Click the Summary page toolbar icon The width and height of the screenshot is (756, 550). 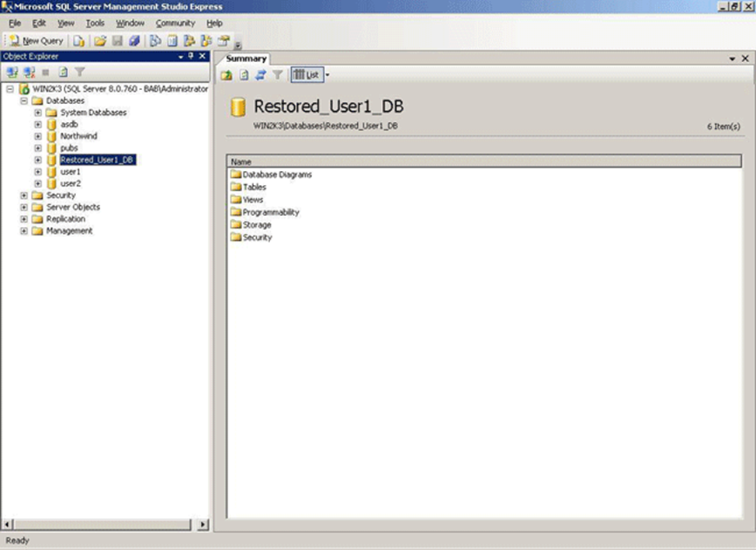172,41
